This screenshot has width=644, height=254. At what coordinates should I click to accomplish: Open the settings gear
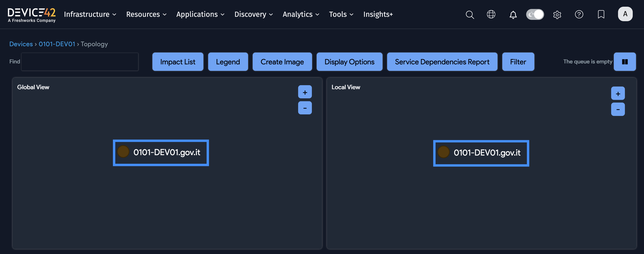tap(557, 15)
